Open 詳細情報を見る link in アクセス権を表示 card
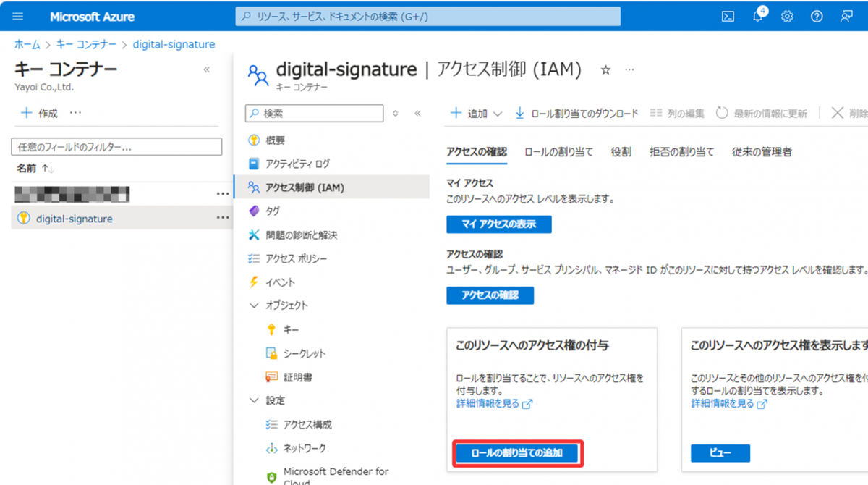 [729, 404]
